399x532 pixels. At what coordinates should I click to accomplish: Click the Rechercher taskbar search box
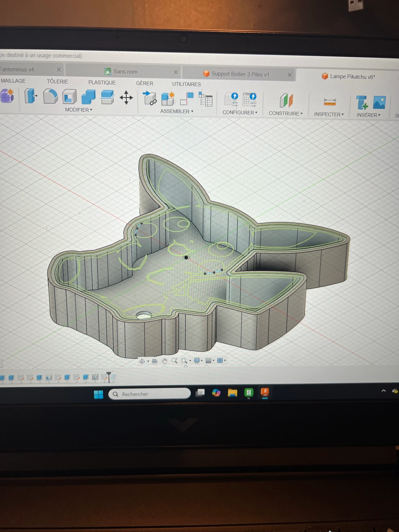click(150, 394)
